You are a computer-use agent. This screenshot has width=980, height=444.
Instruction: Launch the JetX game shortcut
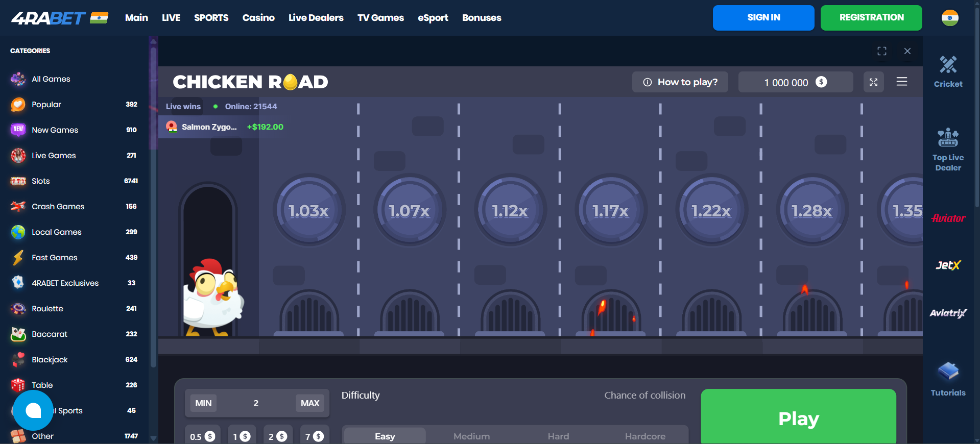pos(948,265)
